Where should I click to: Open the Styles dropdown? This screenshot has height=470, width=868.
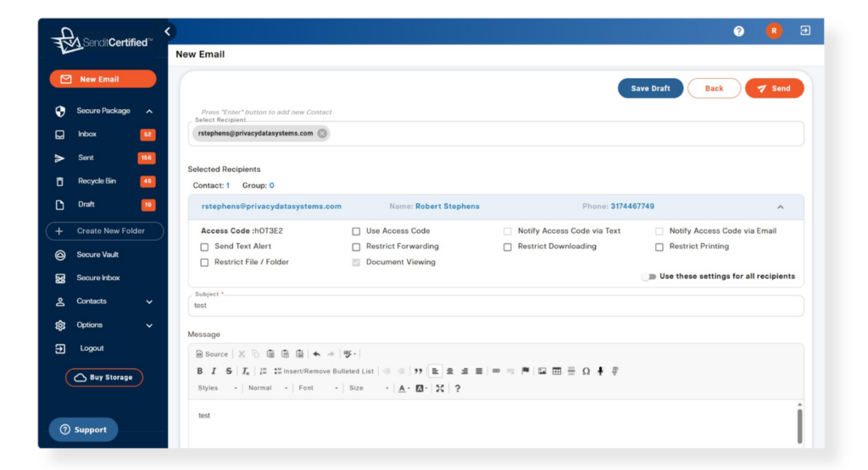click(x=218, y=388)
